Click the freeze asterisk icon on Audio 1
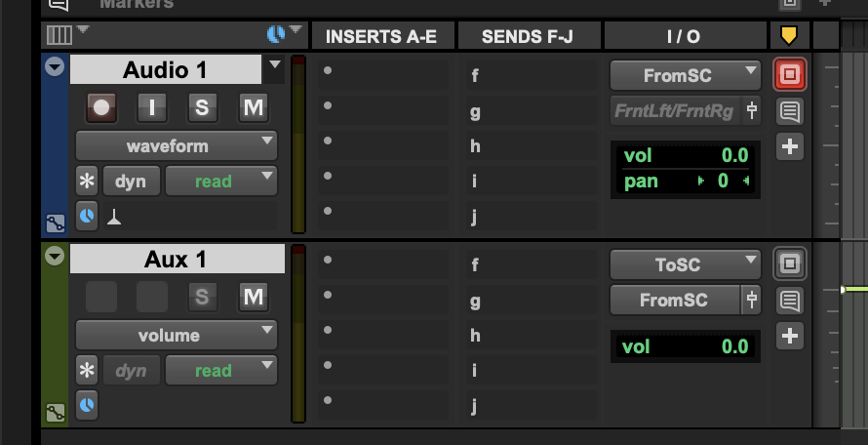This screenshot has height=445, width=868. pos(88,181)
